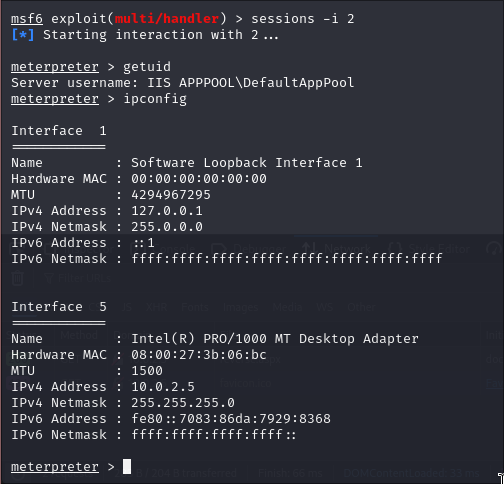Click the last meterpreter prompt
Screen dimensions: 504x484
point(55,467)
